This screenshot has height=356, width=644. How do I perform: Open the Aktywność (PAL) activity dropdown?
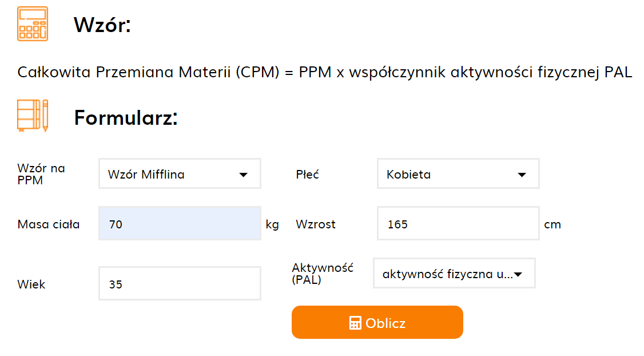[454, 274]
